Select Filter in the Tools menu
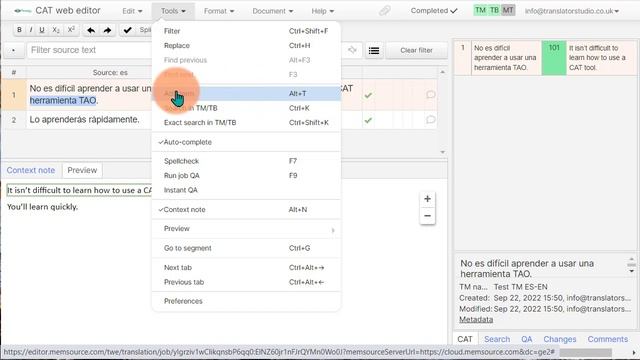 [x=246, y=31]
